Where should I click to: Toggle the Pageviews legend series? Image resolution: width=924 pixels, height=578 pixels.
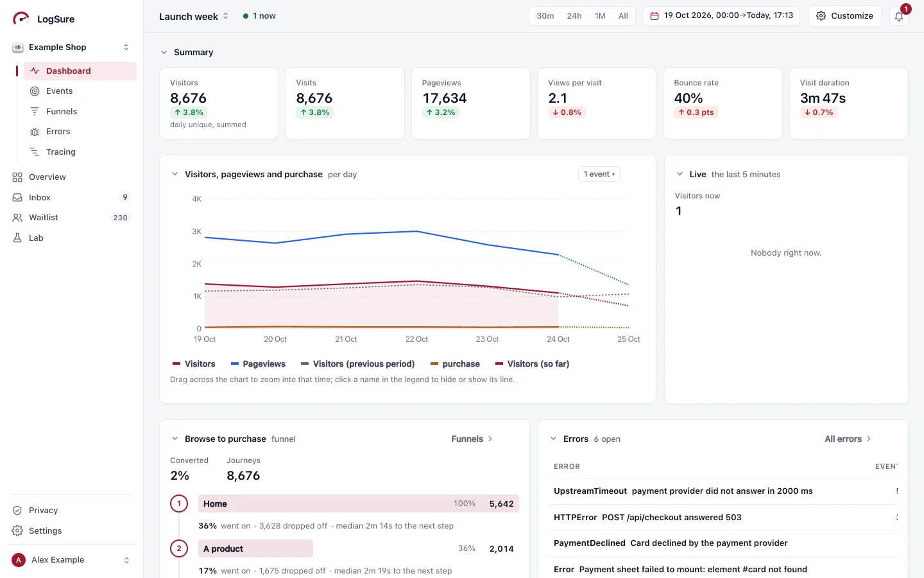[258, 364]
